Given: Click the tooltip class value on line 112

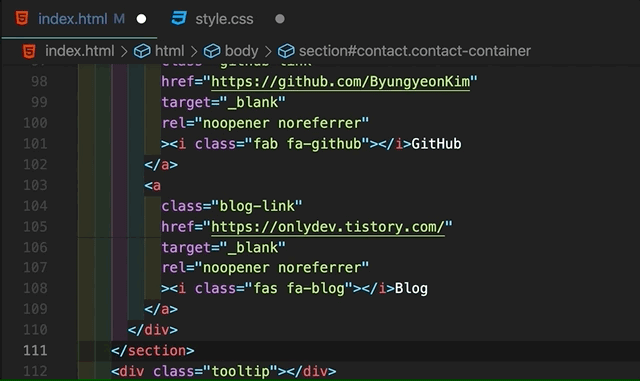Looking at the screenshot, I should tap(240, 371).
